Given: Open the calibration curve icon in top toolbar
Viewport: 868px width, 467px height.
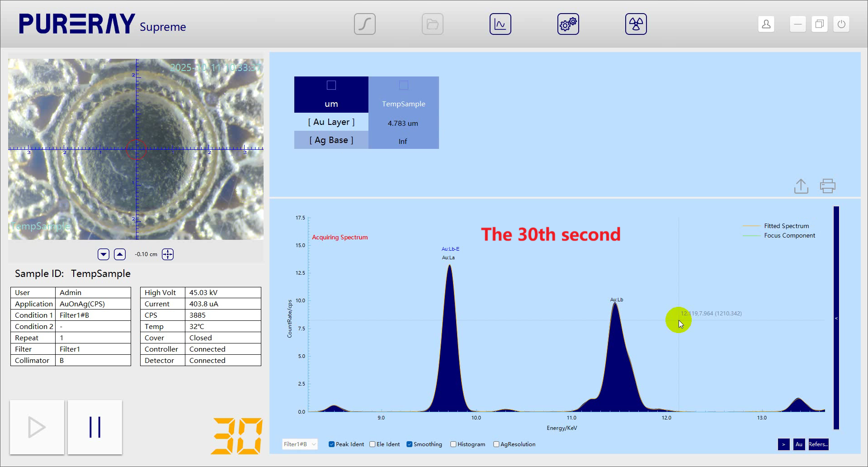Looking at the screenshot, I should pyautogui.click(x=364, y=24).
